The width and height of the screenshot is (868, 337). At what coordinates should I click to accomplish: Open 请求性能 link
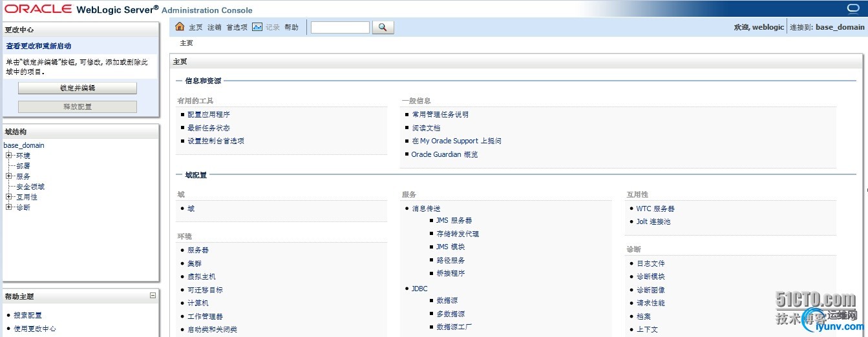[x=650, y=303]
